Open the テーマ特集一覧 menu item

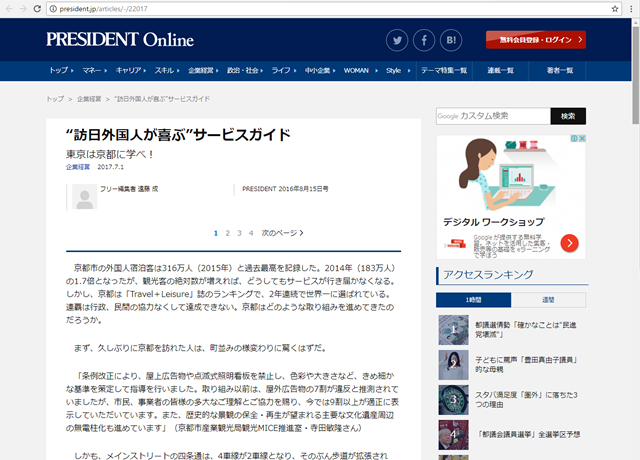(x=443, y=71)
